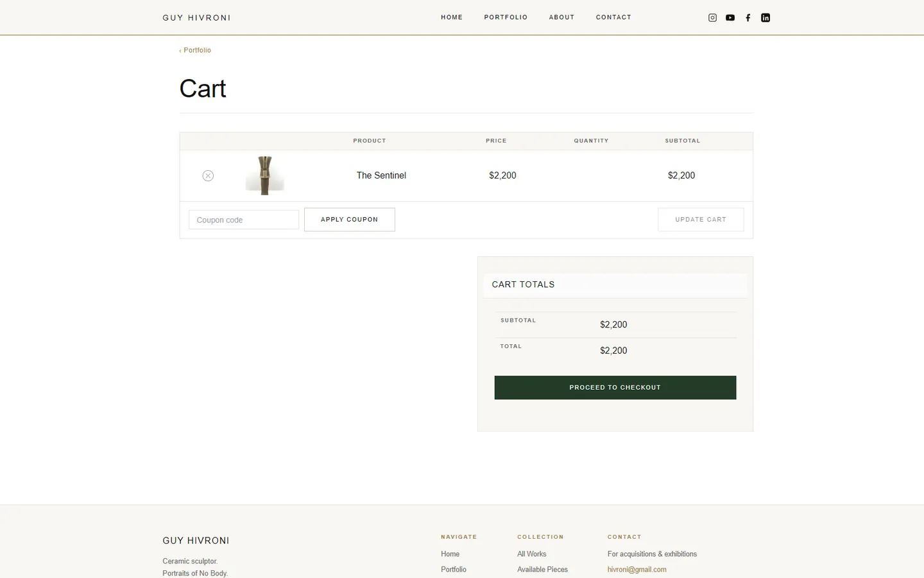This screenshot has width=924, height=578.
Task: Click the hivroni@gmail.com email link
Action: click(x=637, y=570)
